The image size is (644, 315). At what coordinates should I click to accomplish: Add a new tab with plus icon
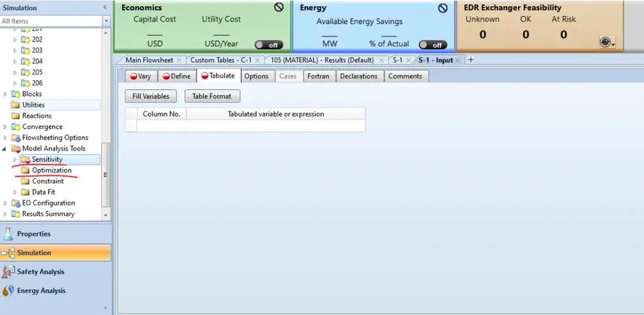click(x=471, y=60)
